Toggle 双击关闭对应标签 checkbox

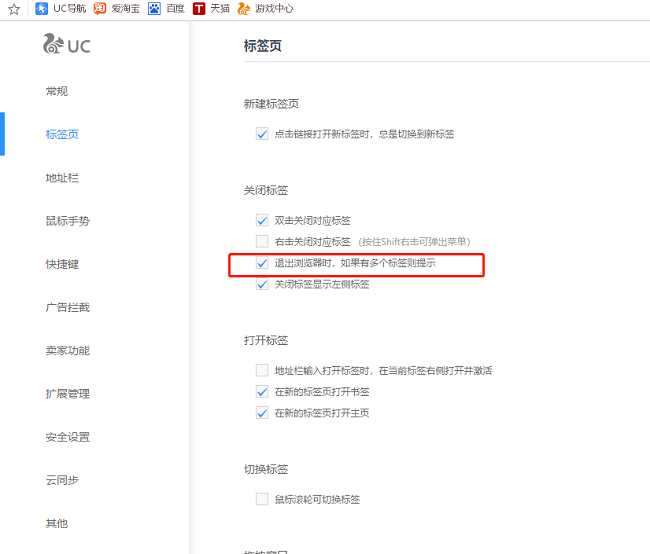262,220
